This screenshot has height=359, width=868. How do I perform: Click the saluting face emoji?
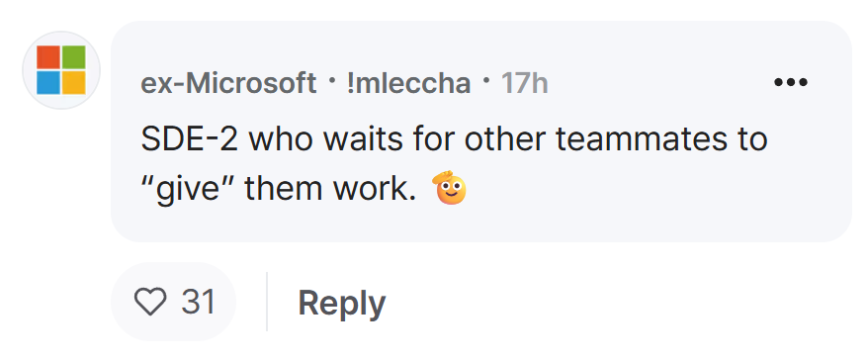[450, 188]
